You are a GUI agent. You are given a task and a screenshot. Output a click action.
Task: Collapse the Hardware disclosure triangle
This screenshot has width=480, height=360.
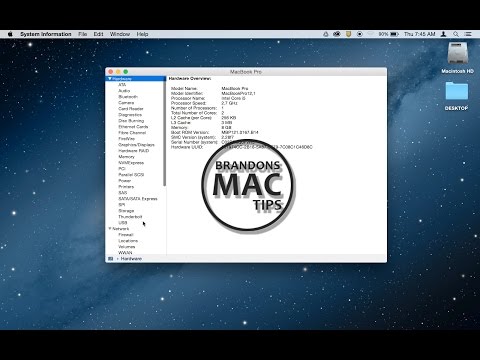tap(110, 79)
